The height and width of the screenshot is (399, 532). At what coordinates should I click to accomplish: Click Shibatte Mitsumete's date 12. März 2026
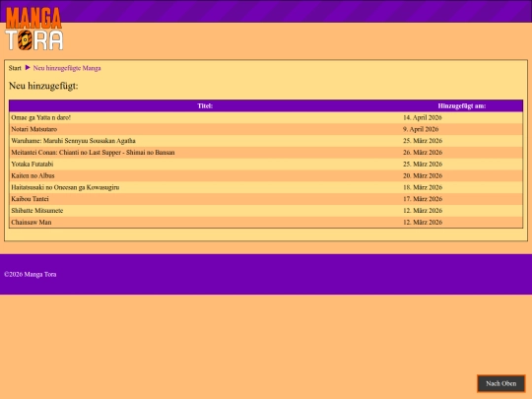(x=423, y=211)
